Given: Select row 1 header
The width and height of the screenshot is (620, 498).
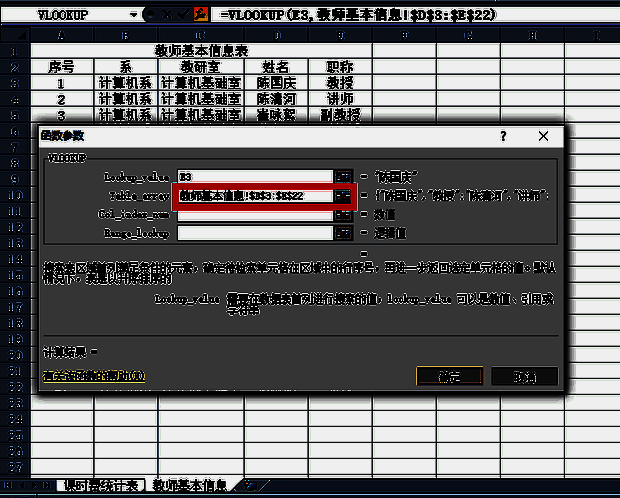Looking at the screenshot, I should [15, 51].
